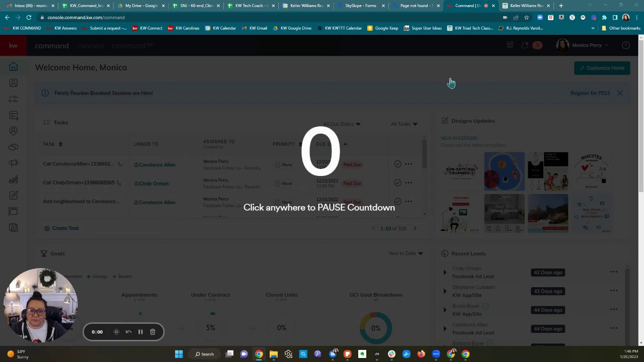Delete the recording with trash icon
The image size is (644, 362).
(x=152, y=332)
